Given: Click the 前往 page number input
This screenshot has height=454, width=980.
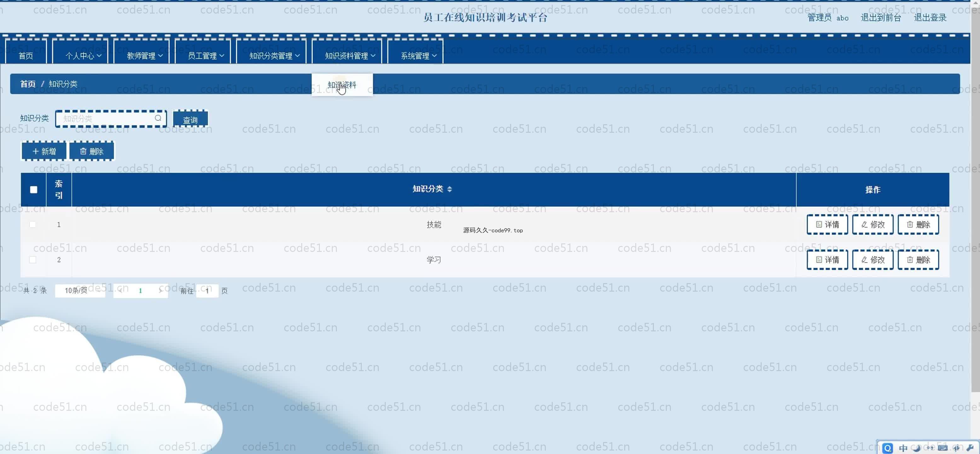Looking at the screenshot, I should [x=207, y=291].
